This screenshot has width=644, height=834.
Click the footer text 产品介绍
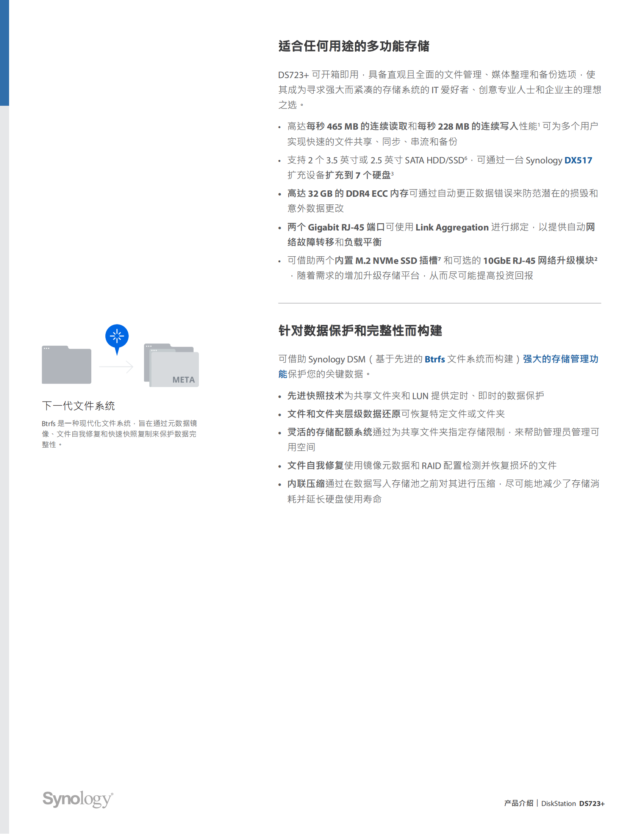[x=519, y=803]
